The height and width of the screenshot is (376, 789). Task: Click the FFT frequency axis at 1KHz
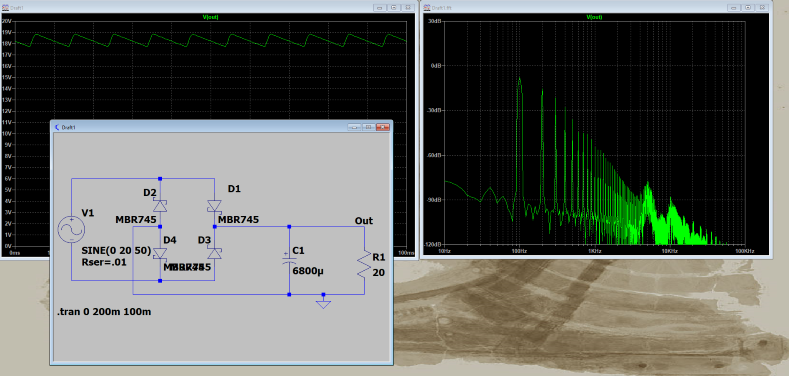[594, 250]
